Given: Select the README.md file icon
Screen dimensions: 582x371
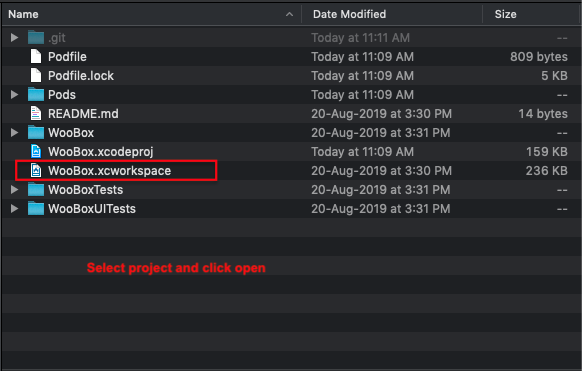Looking at the screenshot, I should 36,114.
